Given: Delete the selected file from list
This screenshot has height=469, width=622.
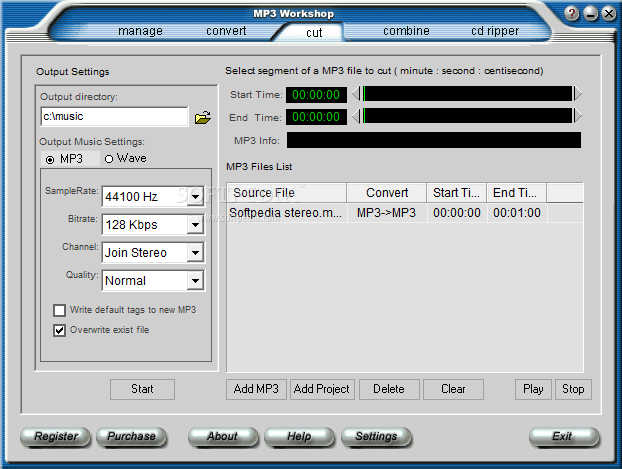Looking at the screenshot, I should (389, 389).
